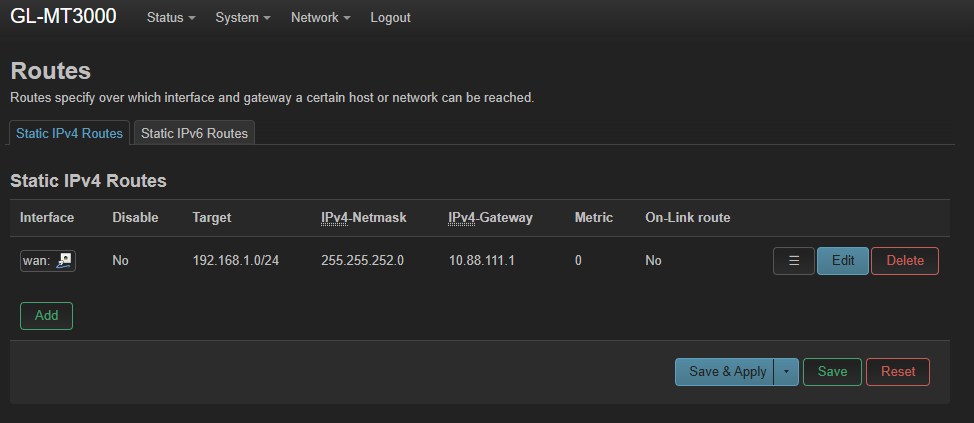Click the GL-MT3000 brand title
974x423 pixels.
point(63,17)
